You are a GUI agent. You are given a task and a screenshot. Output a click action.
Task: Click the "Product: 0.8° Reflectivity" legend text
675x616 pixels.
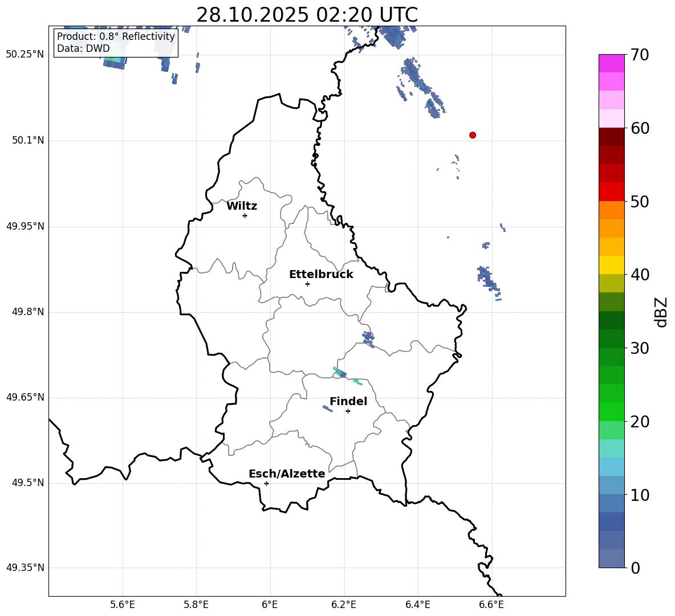click(x=116, y=36)
